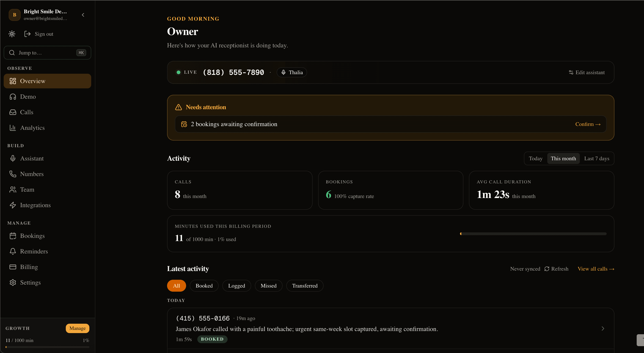Click the (818) 555-7890 live number
Screen dimensions: 644x353
[x=233, y=72]
